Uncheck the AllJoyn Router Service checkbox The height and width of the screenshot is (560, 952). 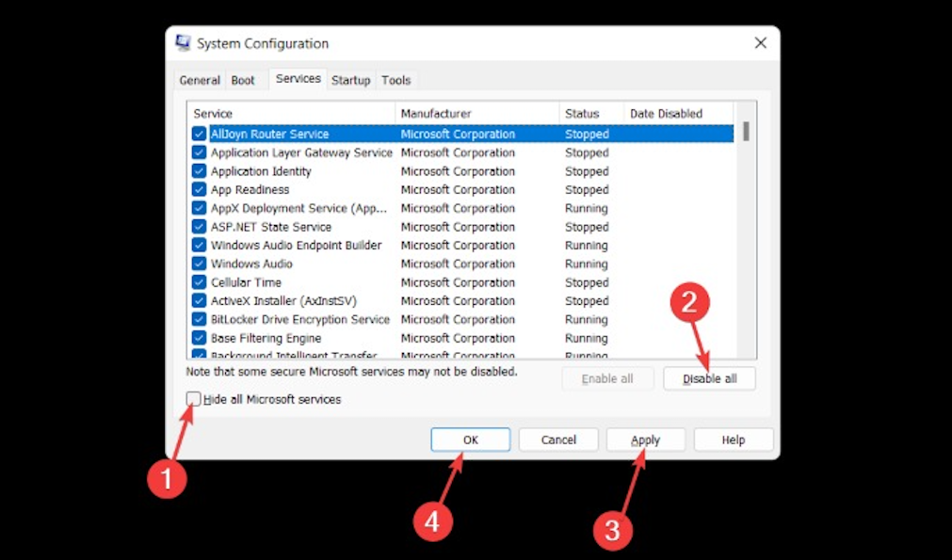pyautogui.click(x=199, y=134)
